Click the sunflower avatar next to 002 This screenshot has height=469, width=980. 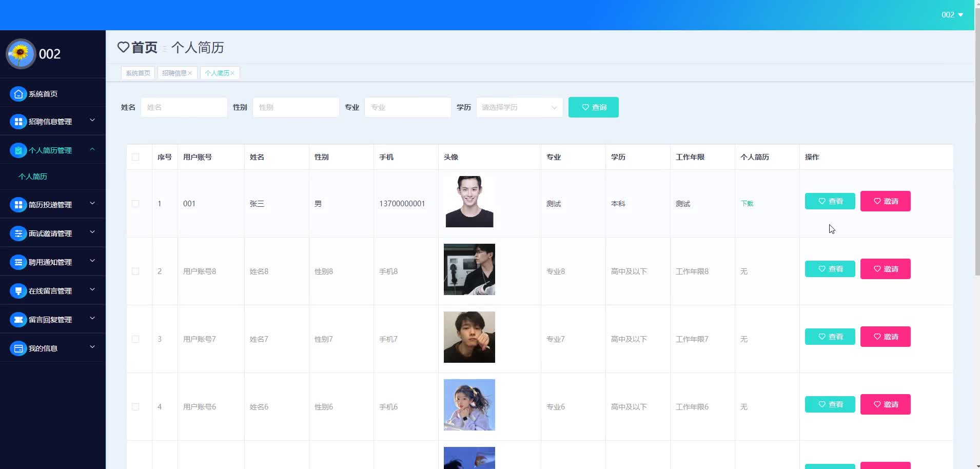[x=21, y=53]
